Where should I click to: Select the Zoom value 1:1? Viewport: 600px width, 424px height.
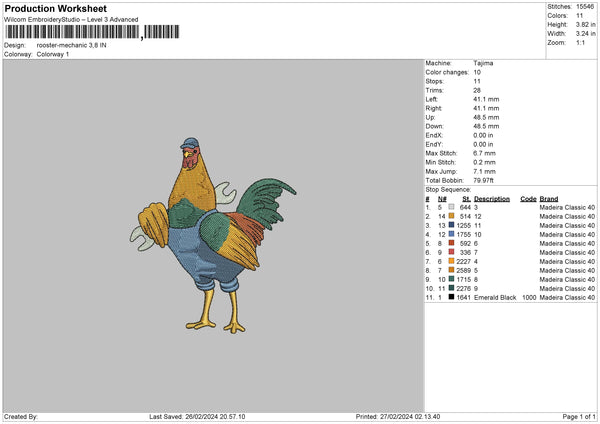click(580, 43)
